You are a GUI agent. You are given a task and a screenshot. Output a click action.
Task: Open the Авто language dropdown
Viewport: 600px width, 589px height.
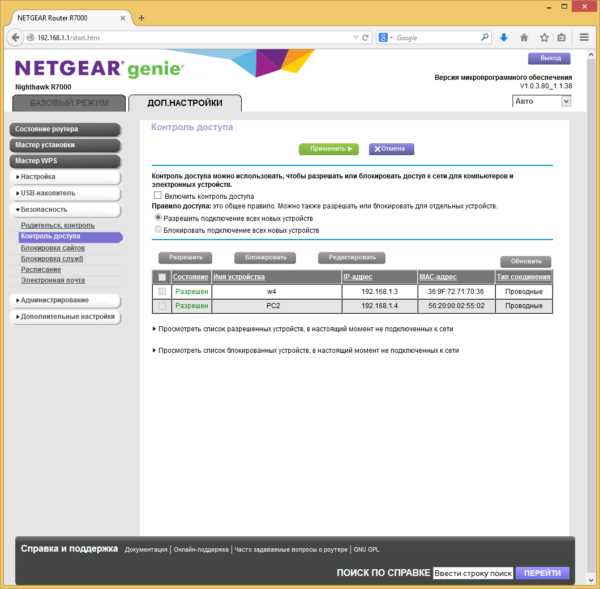tap(541, 101)
